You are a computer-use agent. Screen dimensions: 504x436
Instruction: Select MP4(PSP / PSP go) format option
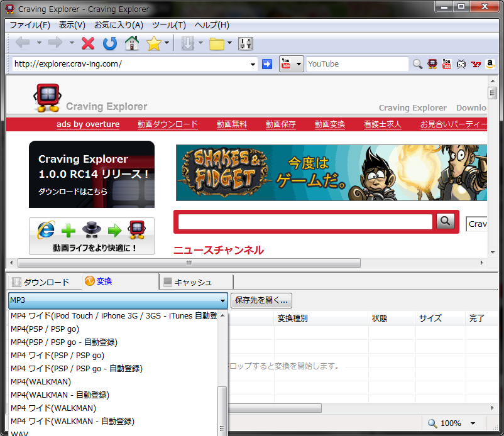pyautogui.click(x=113, y=329)
